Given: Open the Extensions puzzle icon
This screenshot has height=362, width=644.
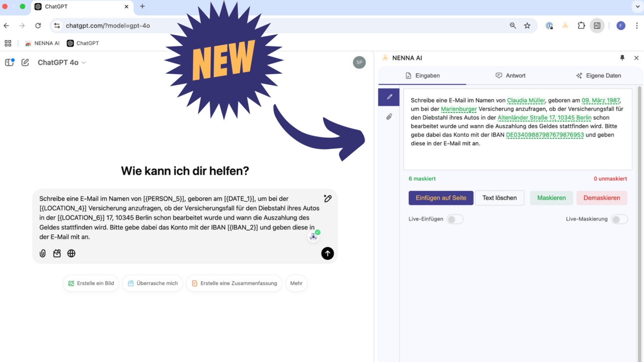Looking at the screenshot, I should [x=581, y=25].
